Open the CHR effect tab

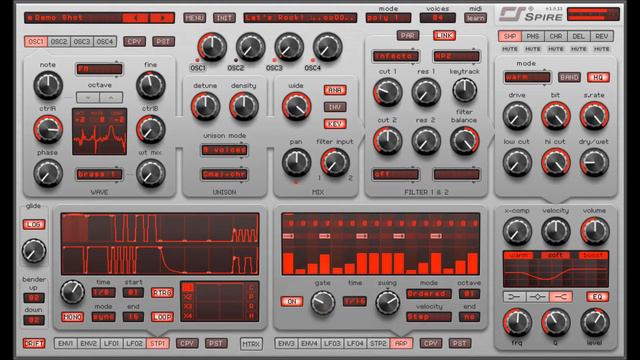556,36
